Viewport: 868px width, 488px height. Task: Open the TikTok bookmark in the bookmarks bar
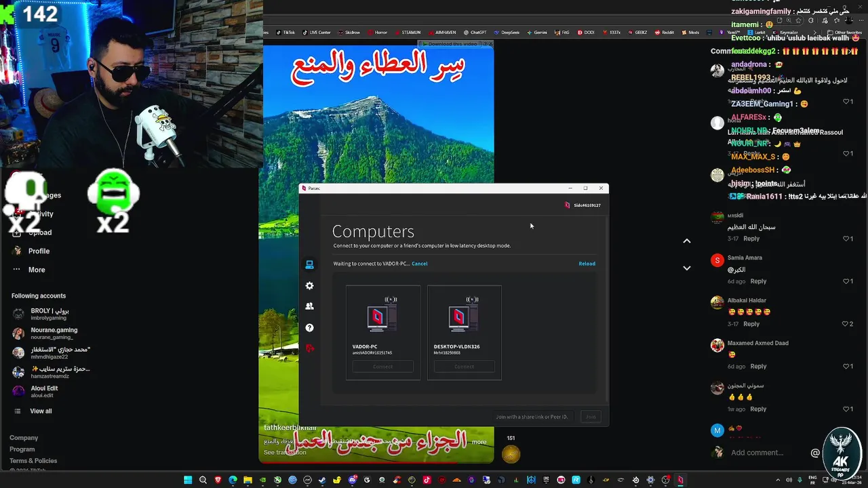(285, 33)
